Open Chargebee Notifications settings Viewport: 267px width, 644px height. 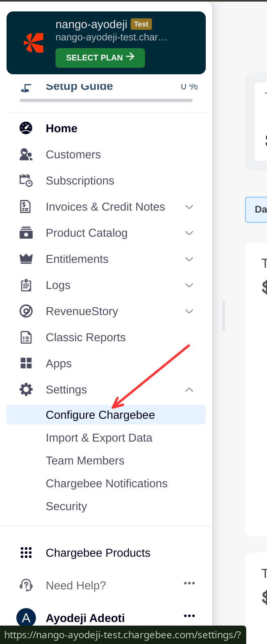(106, 483)
